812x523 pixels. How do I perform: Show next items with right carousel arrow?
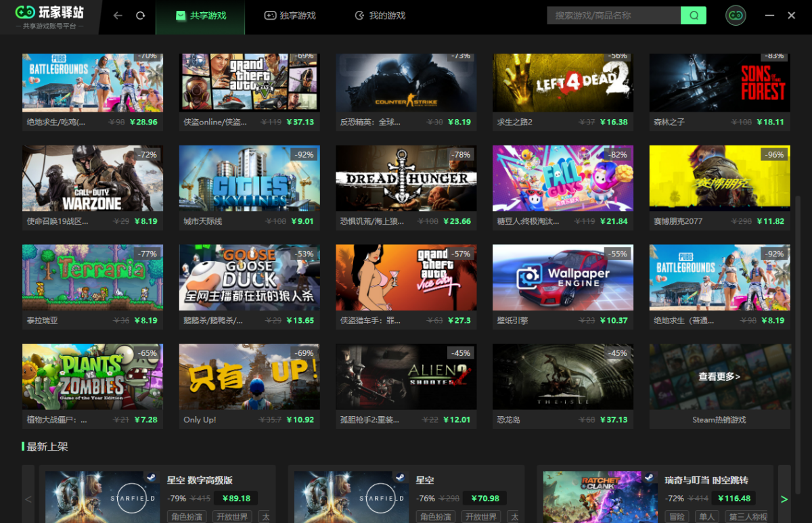(x=784, y=499)
